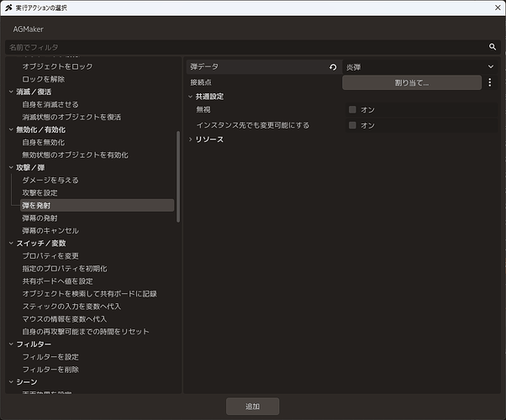
Task: Select 弾幕のキャンセル action
Action: 50,231
